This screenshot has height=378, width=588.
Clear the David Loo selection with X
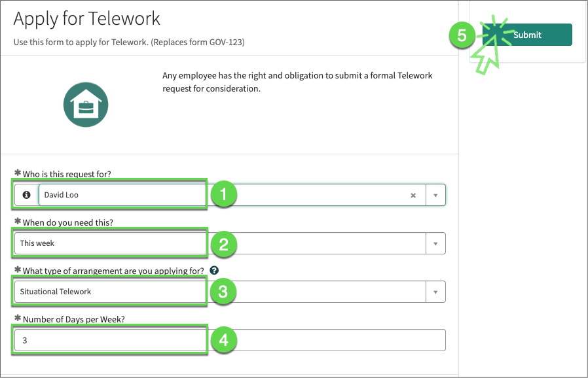(x=413, y=195)
